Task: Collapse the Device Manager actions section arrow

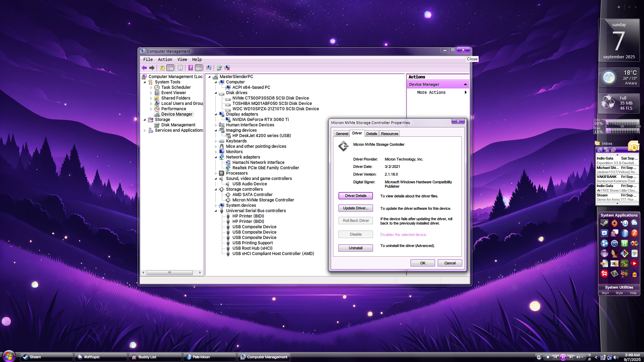Action: pyautogui.click(x=465, y=84)
